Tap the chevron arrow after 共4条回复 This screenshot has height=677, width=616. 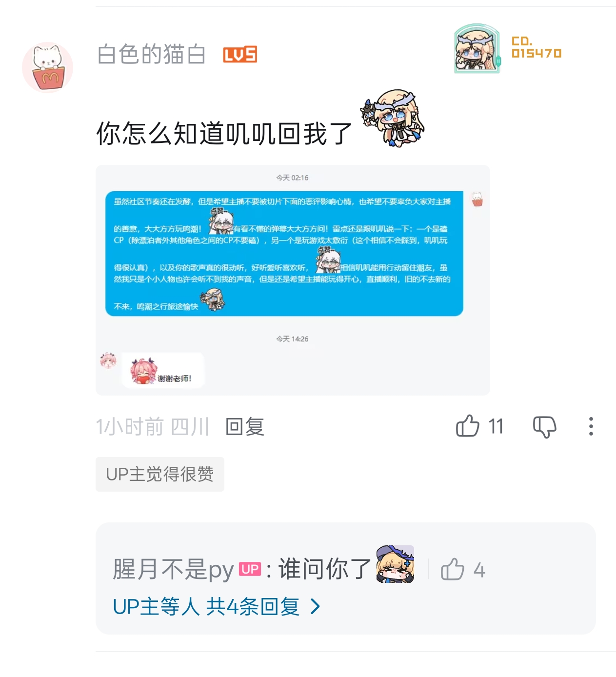point(316,607)
